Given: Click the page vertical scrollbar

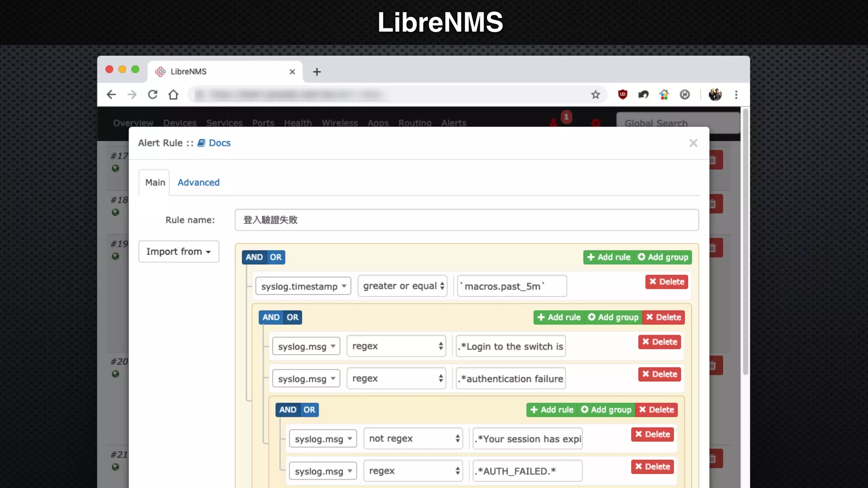Looking at the screenshot, I should [x=746, y=241].
